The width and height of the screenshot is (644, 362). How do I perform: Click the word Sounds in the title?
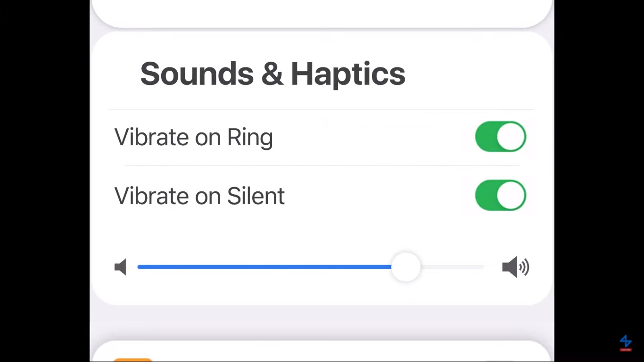pyautogui.click(x=197, y=74)
